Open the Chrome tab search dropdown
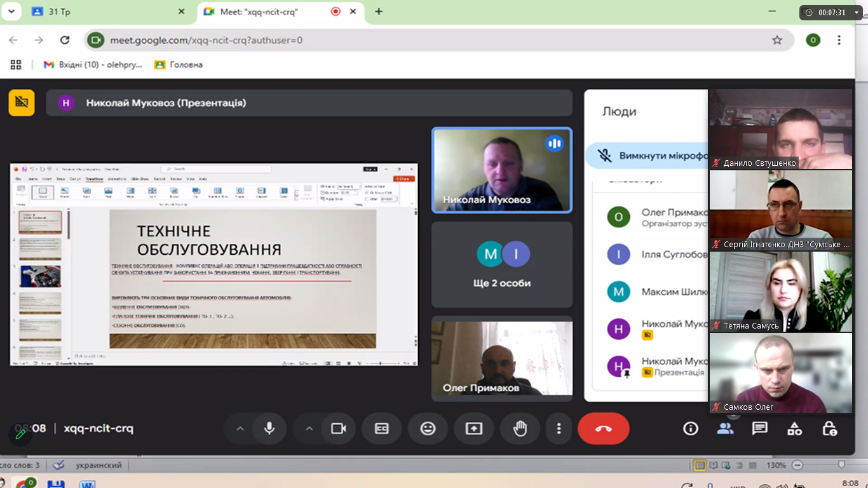This screenshot has height=488, width=868. pyautogui.click(x=11, y=11)
